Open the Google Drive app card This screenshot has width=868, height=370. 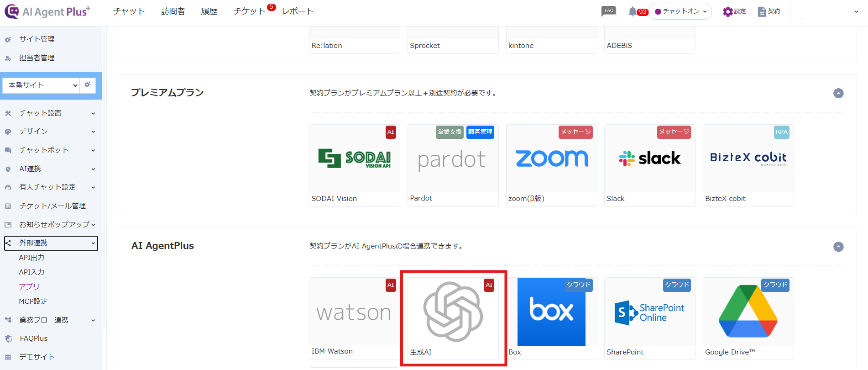pyautogui.click(x=748, y=318)
